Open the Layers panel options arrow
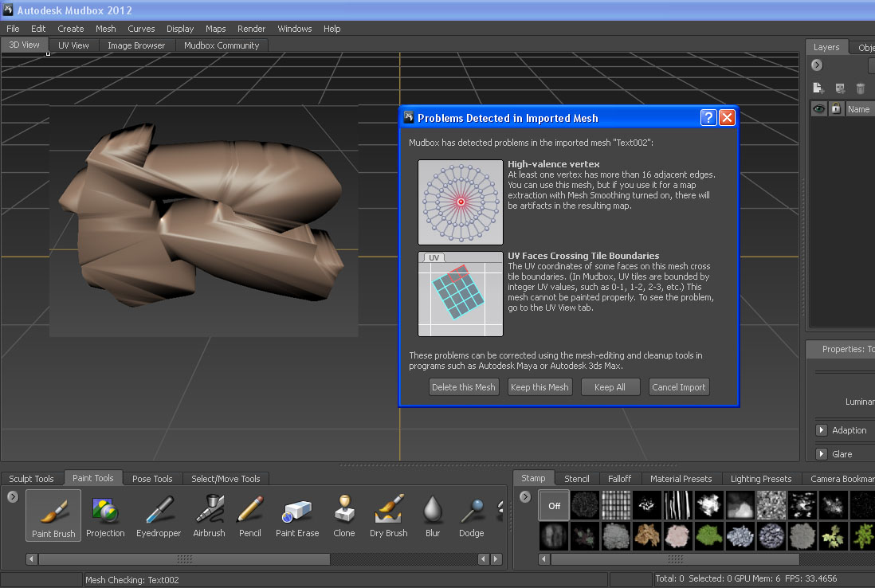The height and width of the screenshot is (588, 875). (817, 65)
